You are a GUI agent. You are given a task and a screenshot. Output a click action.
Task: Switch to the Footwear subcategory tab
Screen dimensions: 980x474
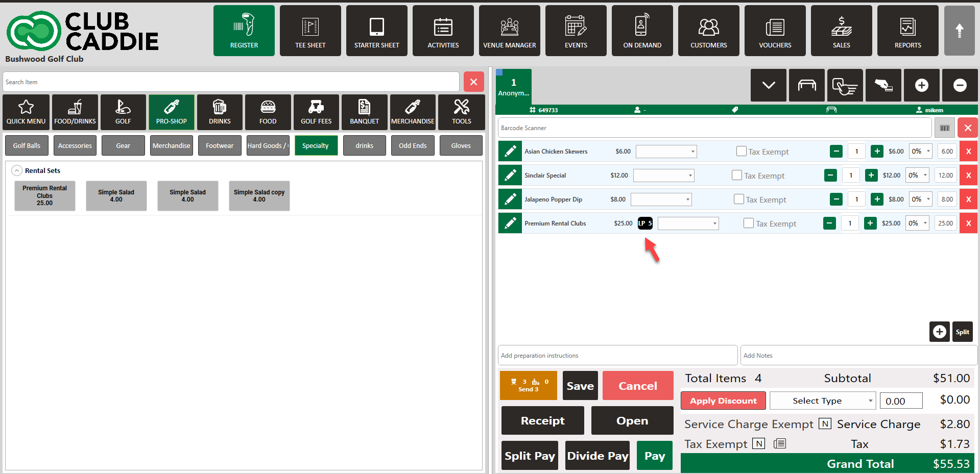220,146
